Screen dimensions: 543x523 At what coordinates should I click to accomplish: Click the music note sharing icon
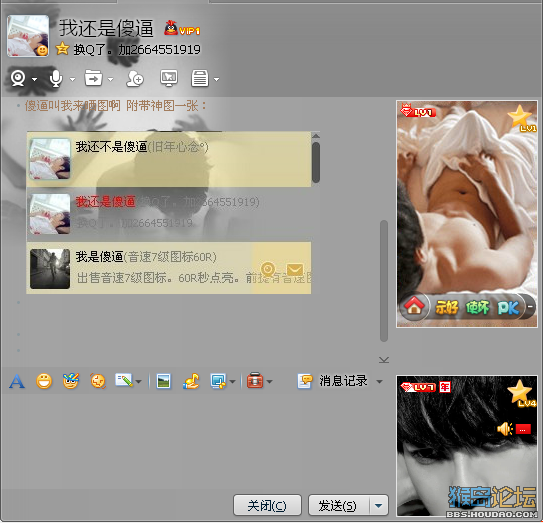click(192, 381)
